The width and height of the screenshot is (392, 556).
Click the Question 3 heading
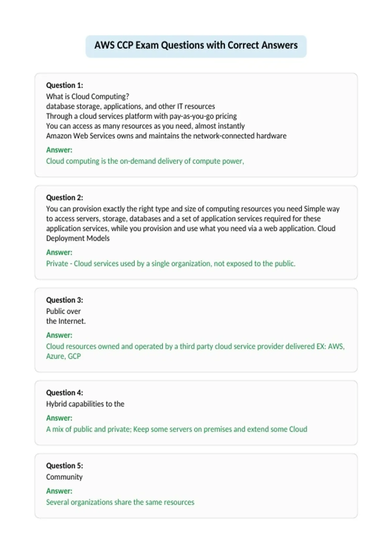coord(65,300)
